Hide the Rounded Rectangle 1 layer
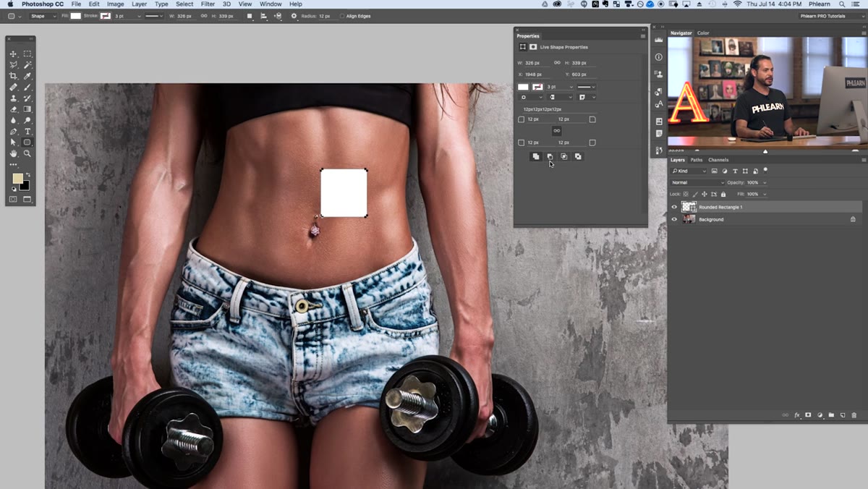 pos(674,207)
